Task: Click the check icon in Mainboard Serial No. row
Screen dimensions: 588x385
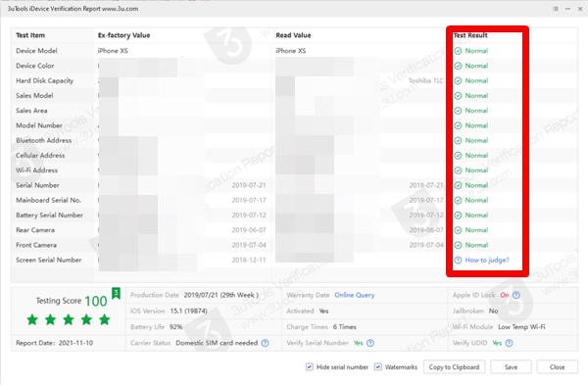Action: click(x=458, y=201)
